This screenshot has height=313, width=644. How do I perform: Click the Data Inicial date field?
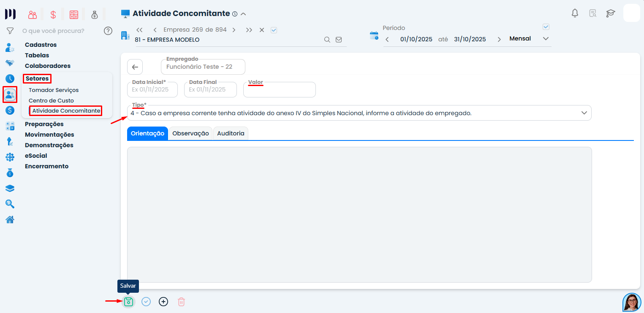pos(152,89)
